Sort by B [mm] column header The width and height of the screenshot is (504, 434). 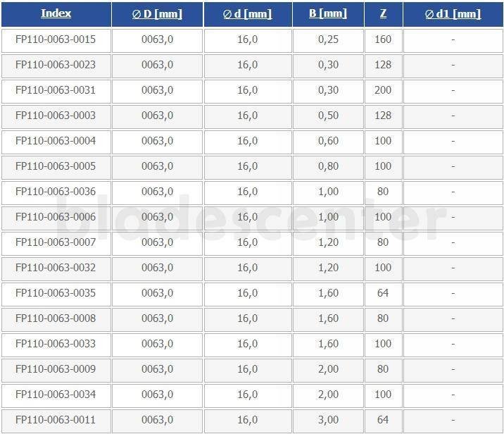tap(328, 13)
